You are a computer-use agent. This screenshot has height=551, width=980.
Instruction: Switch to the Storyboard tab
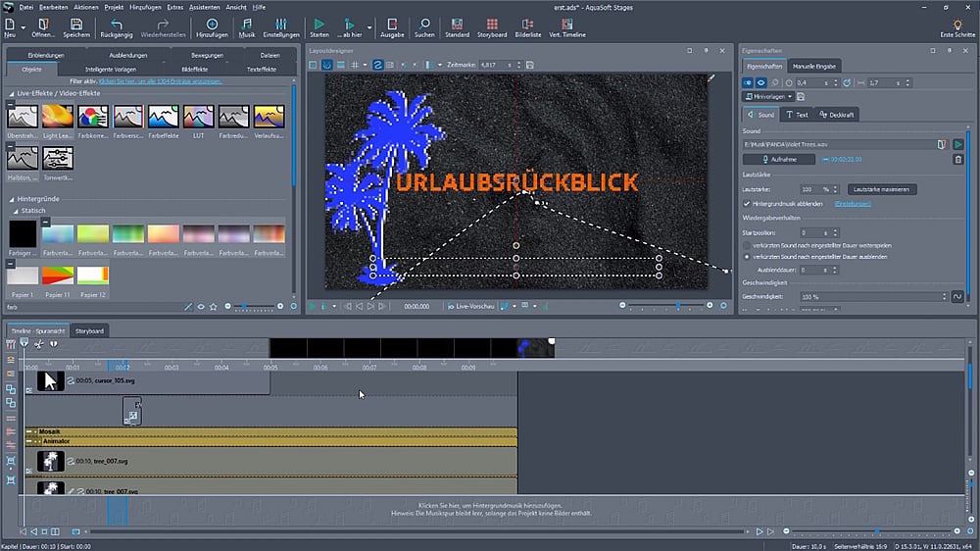point(89,330)
